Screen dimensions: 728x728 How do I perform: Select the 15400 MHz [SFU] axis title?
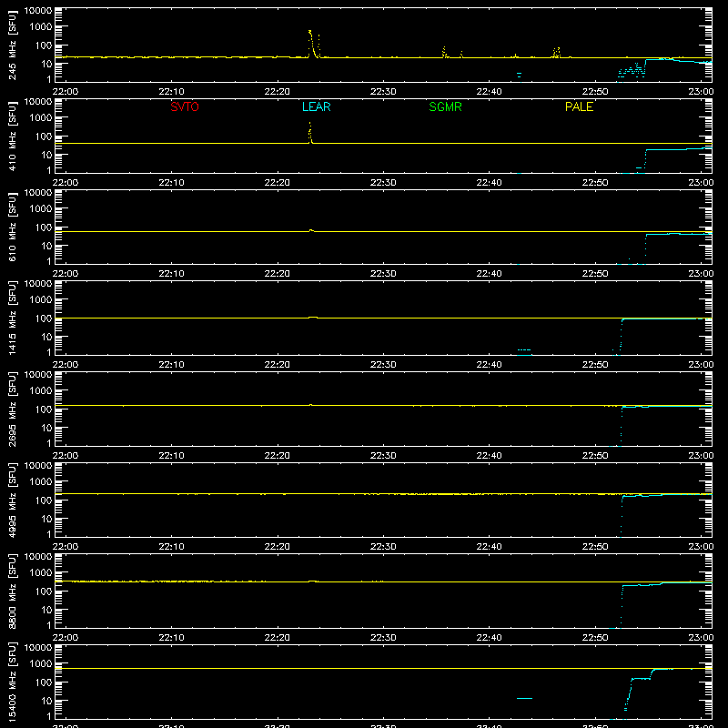(x=12, y=682)
